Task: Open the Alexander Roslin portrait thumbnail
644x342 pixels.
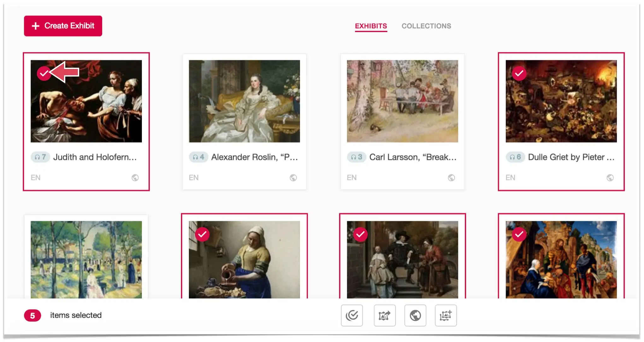Action: (x=244, y=101)
